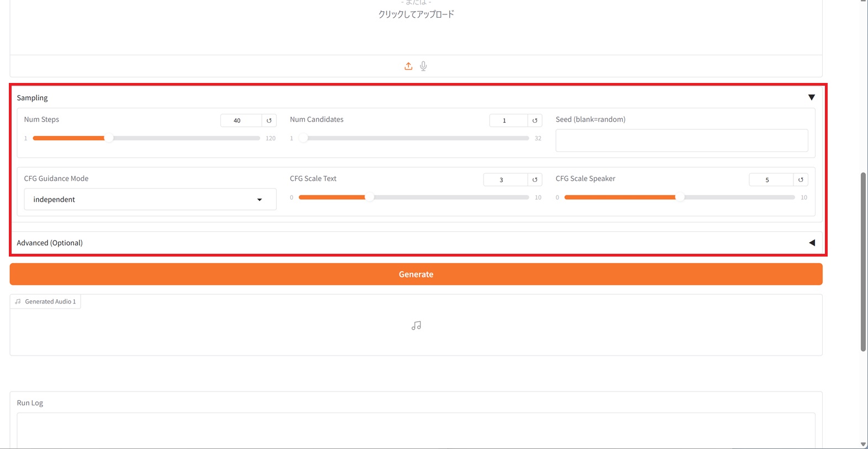
Task: Click the Num Steps number box
Action: pyautogui.click(x=241, y=121)
